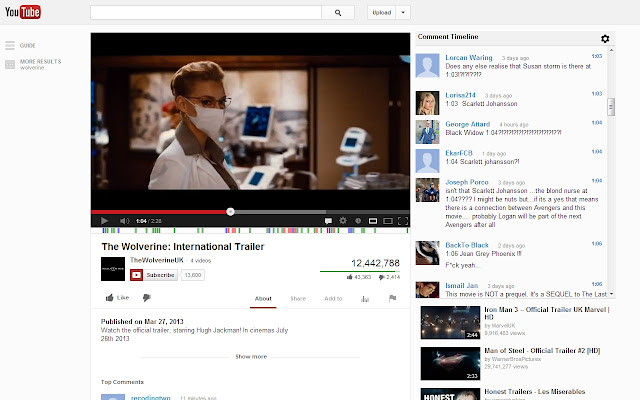Image resolution: width=640 pixels, height=400 pixels.
Task: Jump to 1:06 from BackTo Black's comment
Action: (597, 244)
